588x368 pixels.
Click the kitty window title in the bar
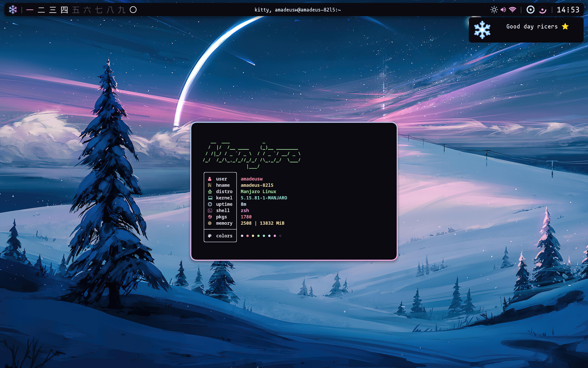[298, 10]
